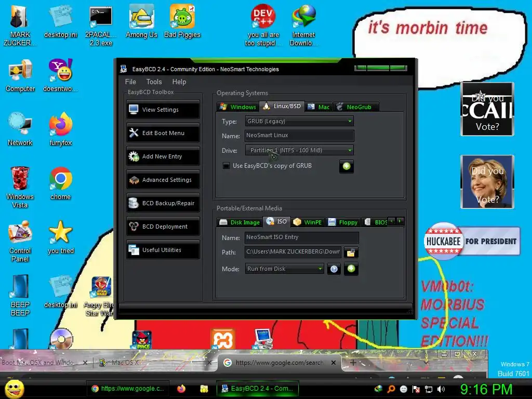Image resolution: width=532 pixels, height=399 pixels.
Task: Open Advanced Settings section
Action: coord(163,180)
